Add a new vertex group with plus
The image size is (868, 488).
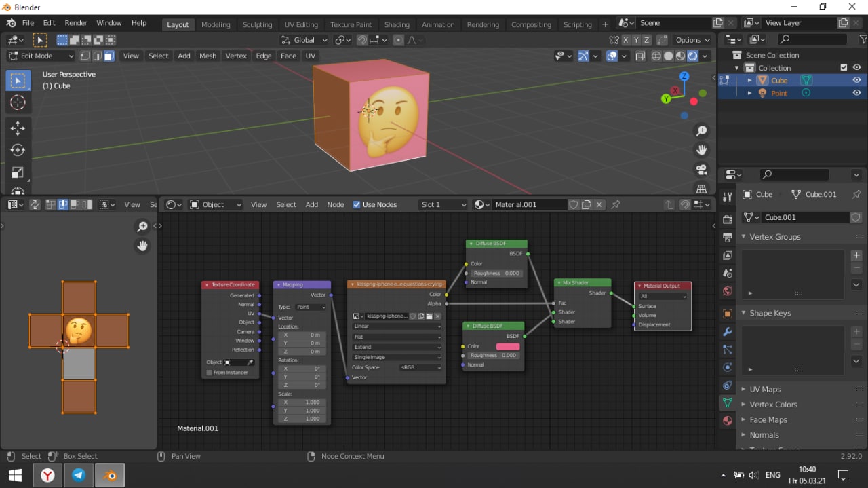click(x=856, y=255)
